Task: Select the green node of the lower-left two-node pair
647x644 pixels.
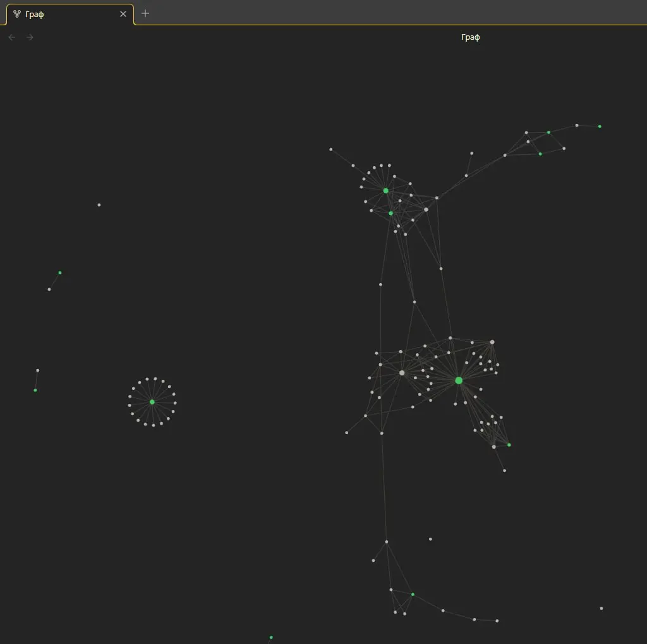Action: pyautogui.click(x=35, y=391)
